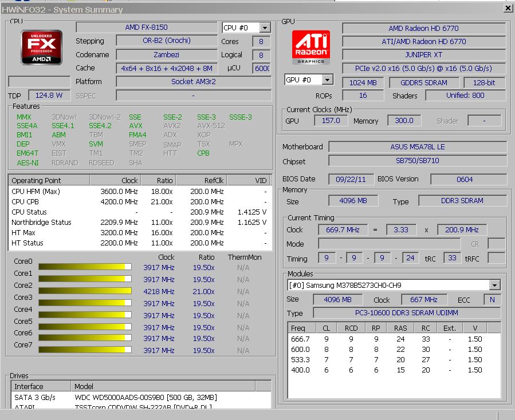This screenshot has height=420, width=515.
Task: Select the Socket AM3r2 platform field
Action: 194,81
